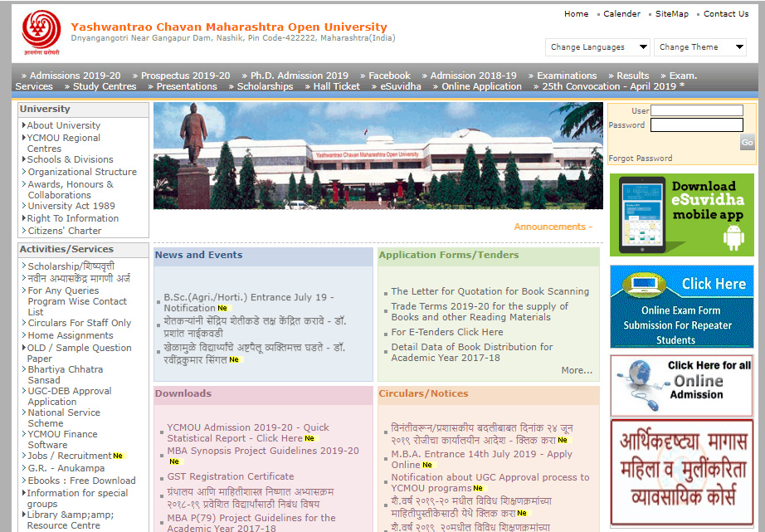Focus the Password input field
This screenshot has width=765, height=532.
pyautogui.click(x=696, y=125)
